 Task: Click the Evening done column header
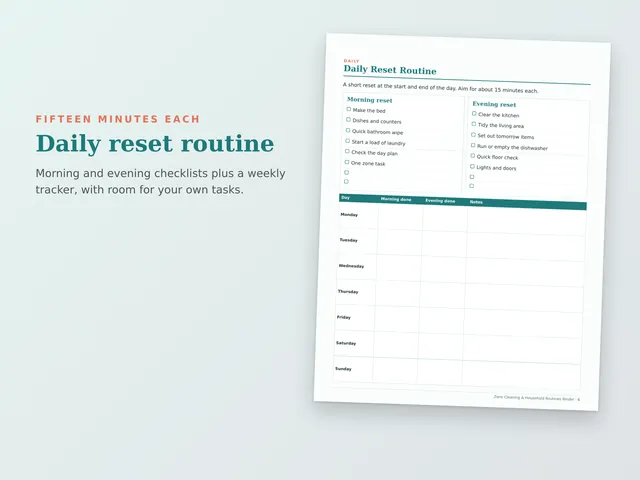click(x=440, y=201)
